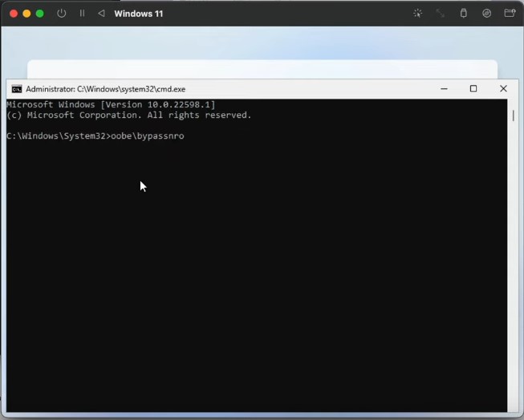Close the Command Prompt window
Image resolution: width=524 pixels, height=420 pixels.
click(503, 88)
